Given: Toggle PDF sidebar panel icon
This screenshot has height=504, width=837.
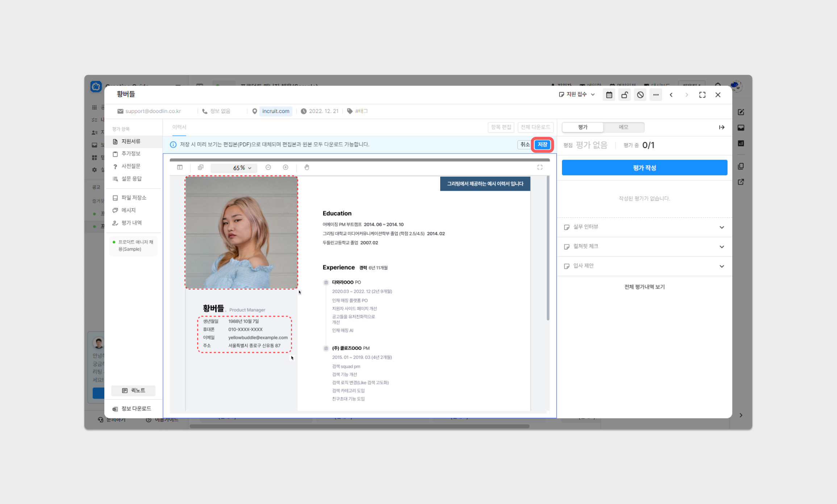Looking at the screenshot, I should (x=180, y=167).
